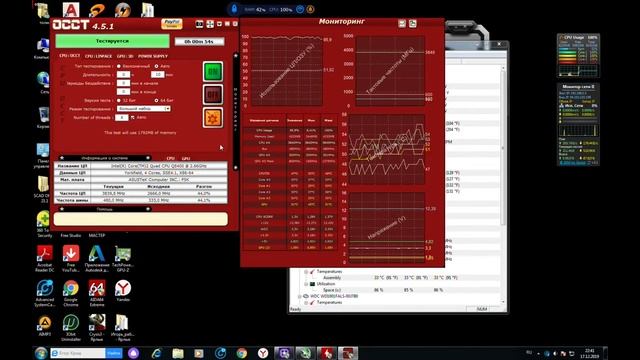640x360 pixels.
Task: Open Yandex browser from the taskbar
Action: (x=263, y=353)
